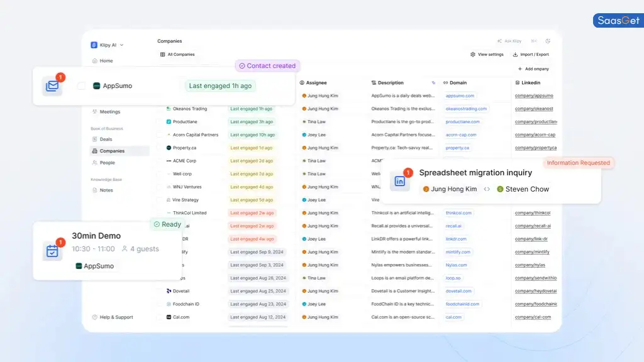Click the keyboard shortcut icon beside Ask Klipy
The image size is (644, 362).
[534, 41]
